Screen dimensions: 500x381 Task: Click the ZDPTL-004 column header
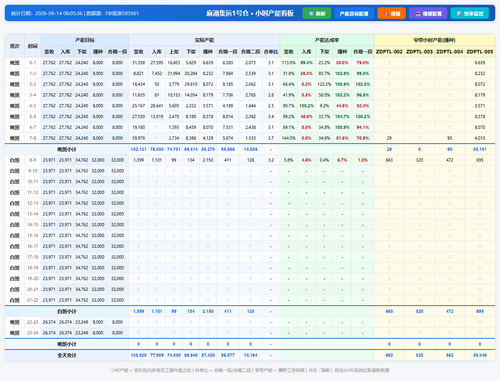click(x=450, y=52)
